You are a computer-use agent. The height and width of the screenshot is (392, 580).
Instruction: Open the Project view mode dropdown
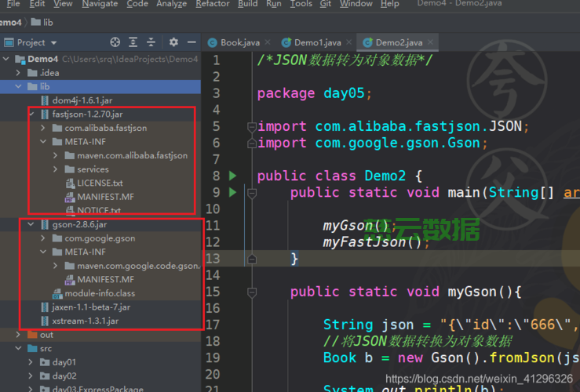53,42
